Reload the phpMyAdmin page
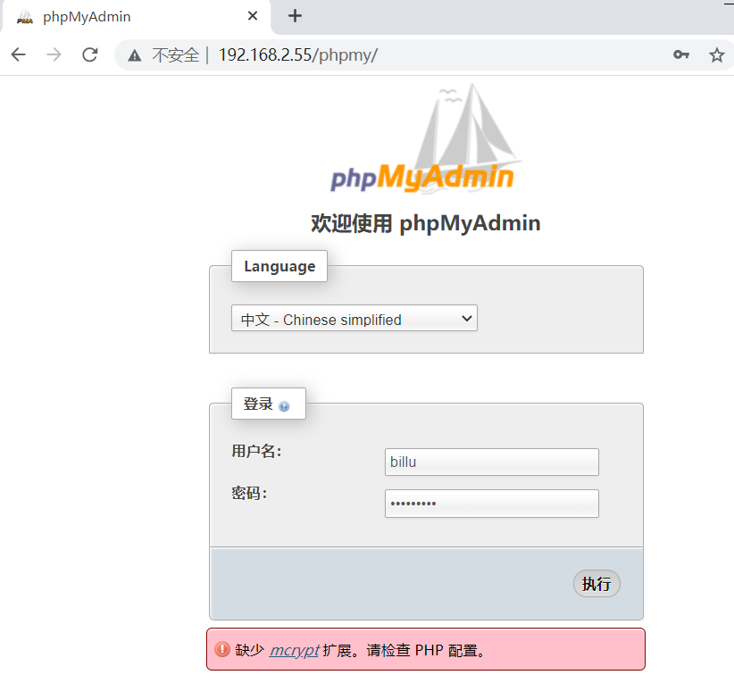Viewport: 734px width, 700px height. 90,54
